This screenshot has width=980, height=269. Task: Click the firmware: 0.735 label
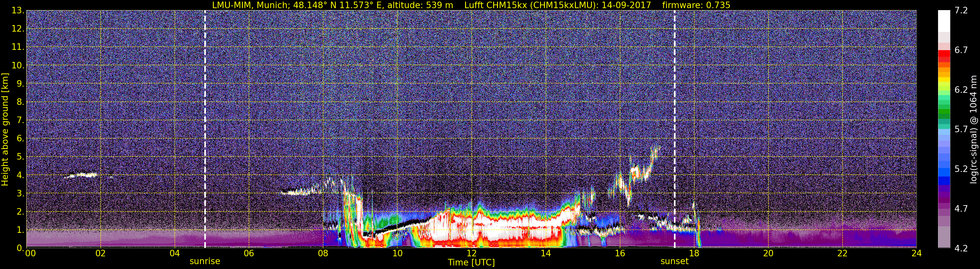point(696,5)
